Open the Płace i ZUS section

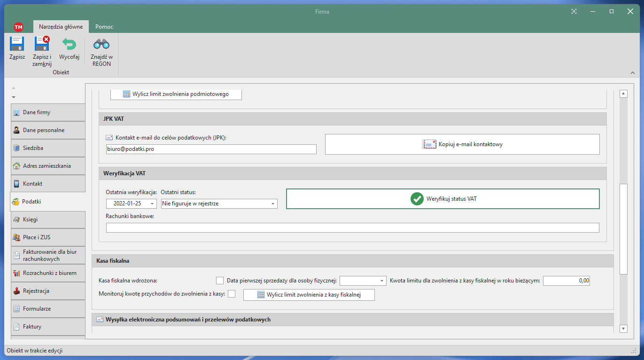[x=48, y=237]
